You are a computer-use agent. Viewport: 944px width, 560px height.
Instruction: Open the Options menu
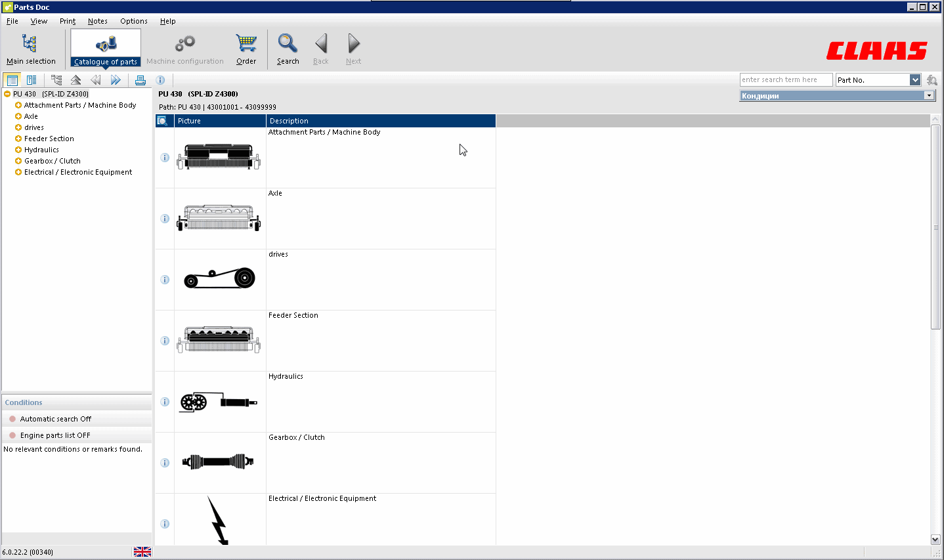pyautogui.click(x=133, y=20)
